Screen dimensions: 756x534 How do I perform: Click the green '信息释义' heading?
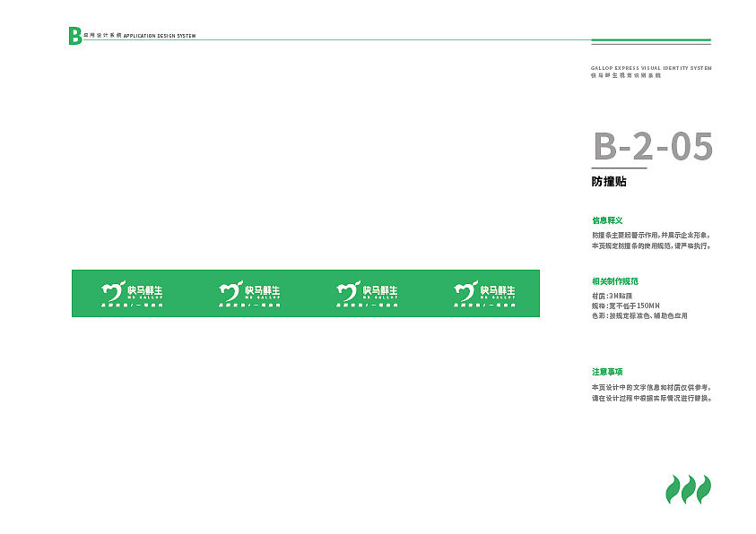(607, 220)
